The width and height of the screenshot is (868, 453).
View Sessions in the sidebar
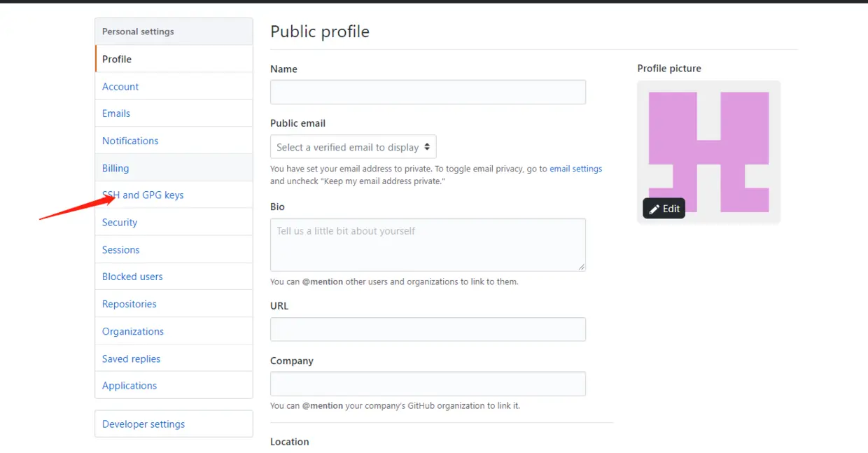(x=120, y=250)
